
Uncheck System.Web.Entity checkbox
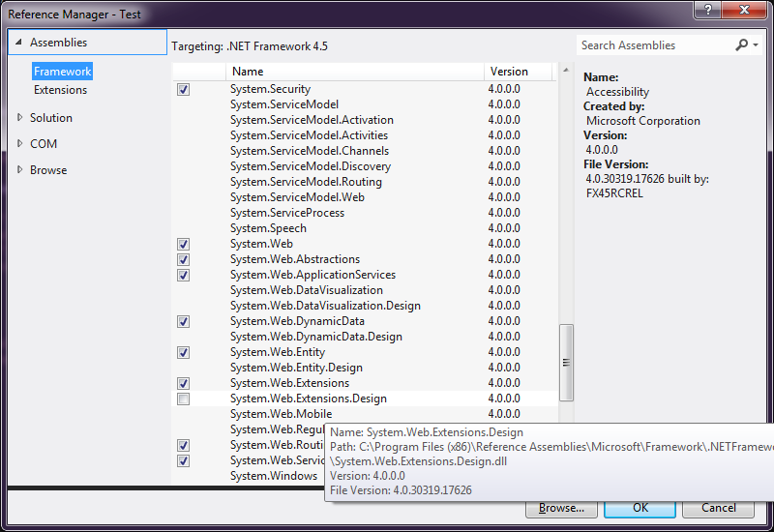(183, 352)
